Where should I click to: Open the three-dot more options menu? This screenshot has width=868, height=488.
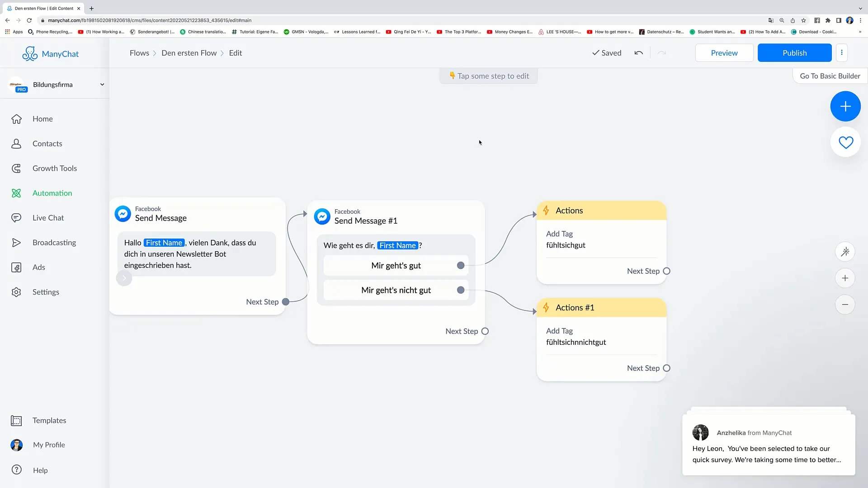pos(842,52)
